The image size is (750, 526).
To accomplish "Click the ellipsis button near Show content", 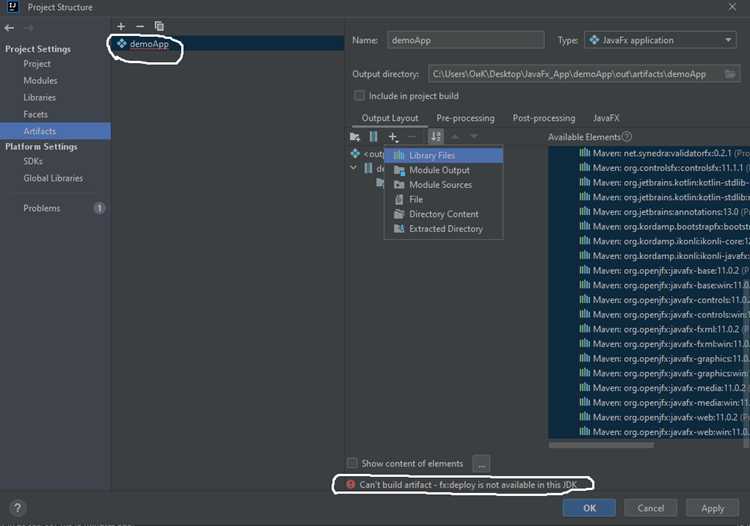I will coord(481,464).
